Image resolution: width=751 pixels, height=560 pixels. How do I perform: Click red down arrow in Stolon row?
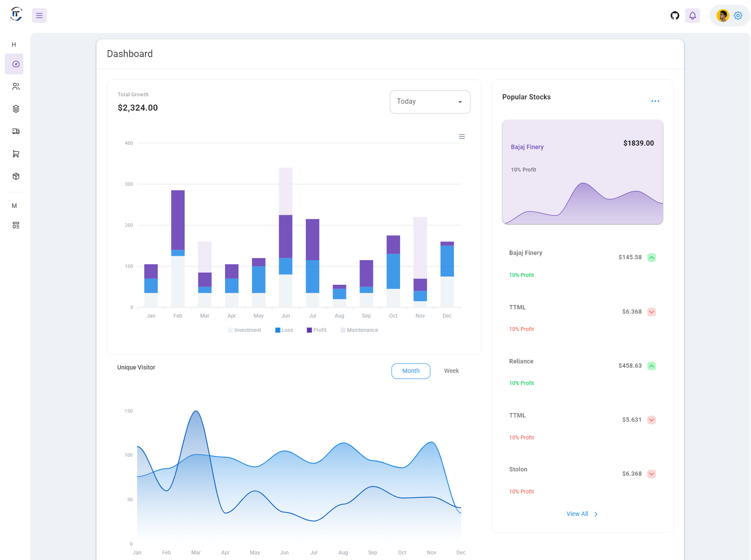point(652,474)
